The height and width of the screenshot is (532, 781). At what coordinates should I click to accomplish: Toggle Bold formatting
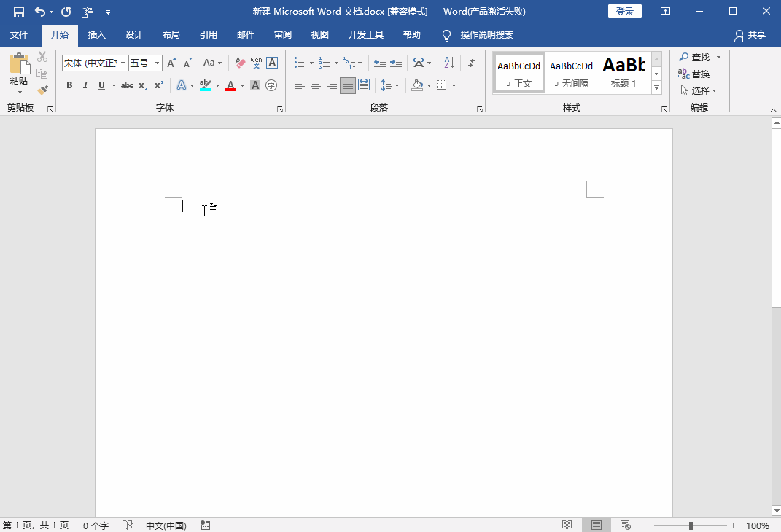tap(69, 85)
